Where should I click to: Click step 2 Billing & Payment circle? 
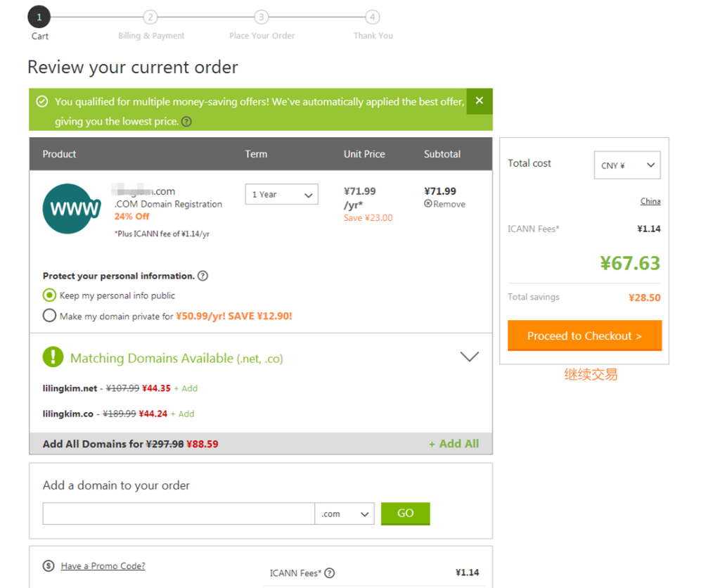pos(150,17)
